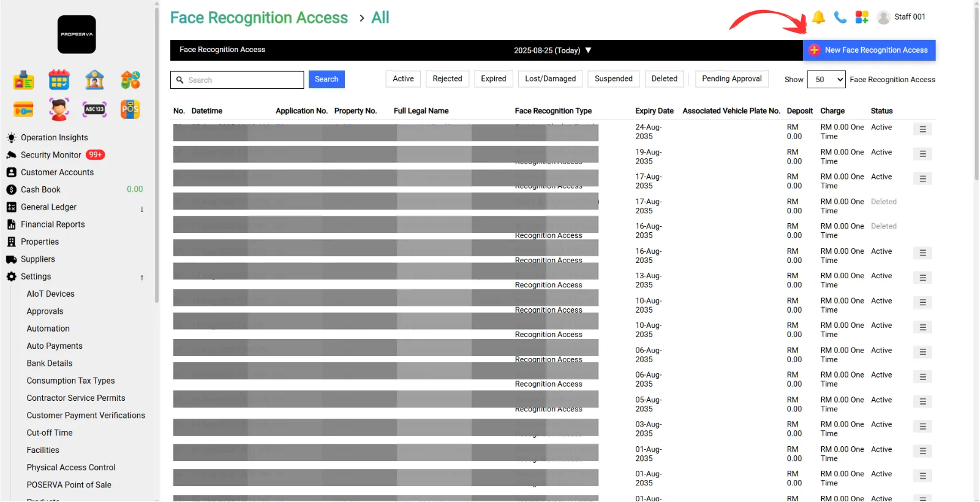Open Physical Access Control settings

pos(71,468)
